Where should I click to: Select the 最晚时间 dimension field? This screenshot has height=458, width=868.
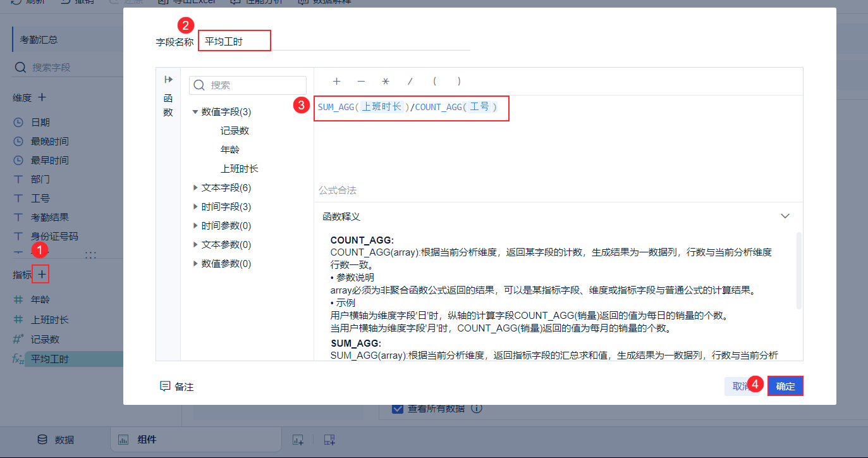(x=50, y=141)
